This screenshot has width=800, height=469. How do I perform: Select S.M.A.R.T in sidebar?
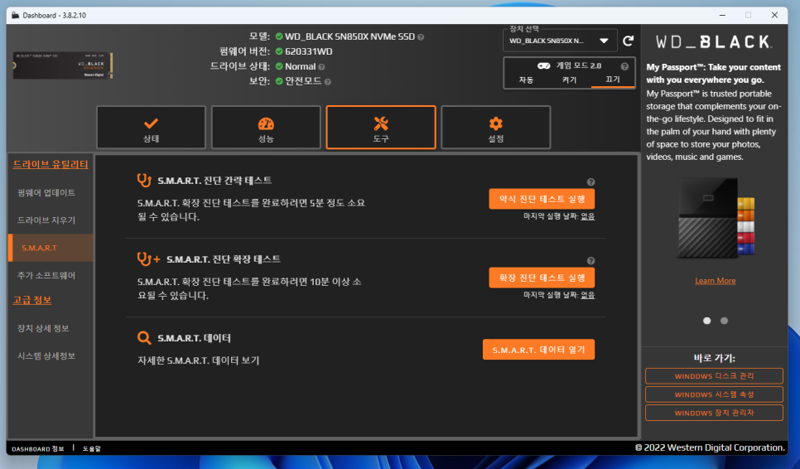(x=51, y=248)
